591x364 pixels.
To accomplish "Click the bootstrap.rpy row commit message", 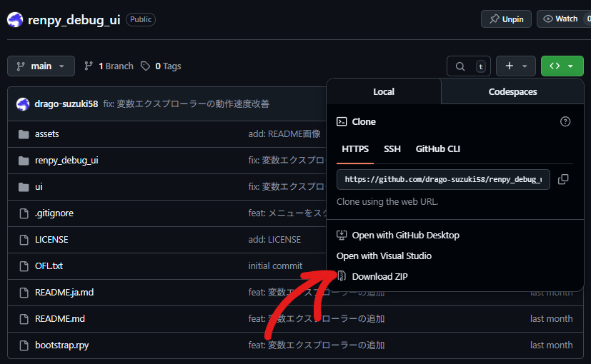I will 317,345.
